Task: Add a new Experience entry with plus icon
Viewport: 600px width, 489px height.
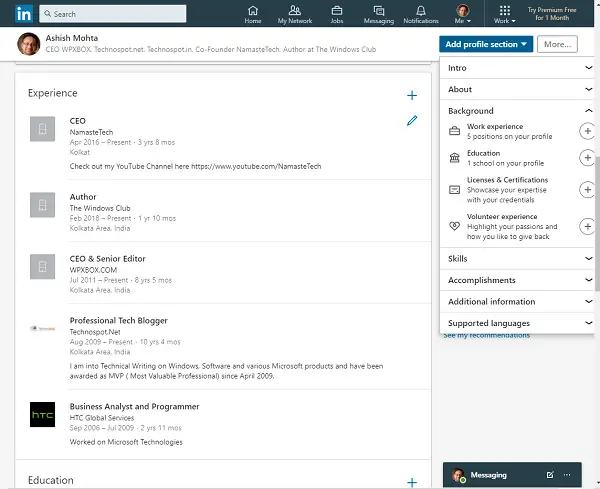Action: [412, 95]
